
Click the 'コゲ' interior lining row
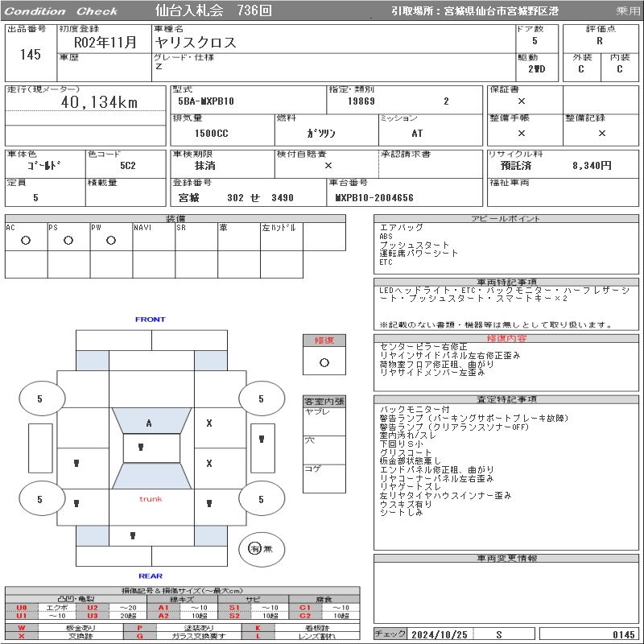point(324,478)
